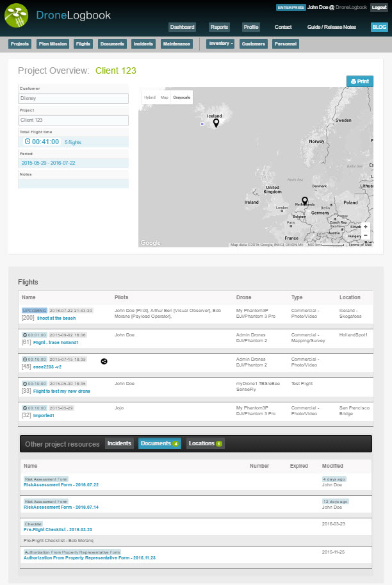Open RiskAssessment Form - 2016.07.14
Image resolution: width=392 pixels, height=585 pixels.
point(61,507)
